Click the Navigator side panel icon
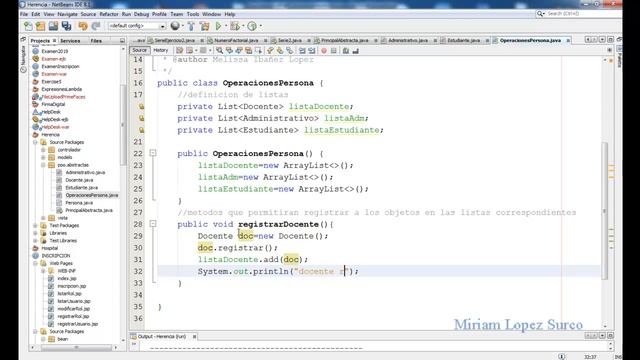Viewport: 640px width, 360px height. (x=23, y=59)
